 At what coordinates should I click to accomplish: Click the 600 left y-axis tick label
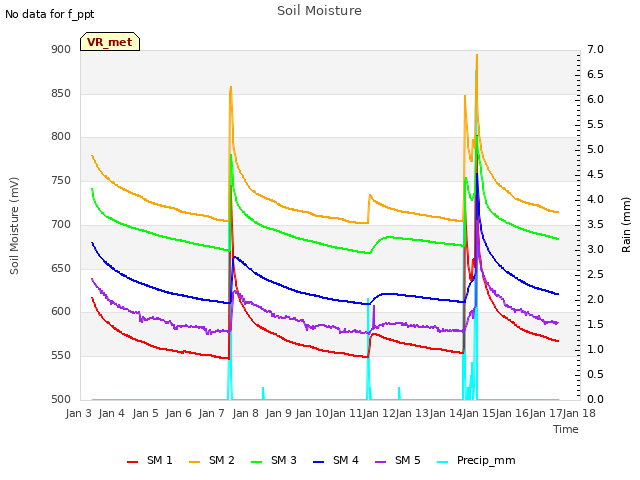tap(61, 312)
